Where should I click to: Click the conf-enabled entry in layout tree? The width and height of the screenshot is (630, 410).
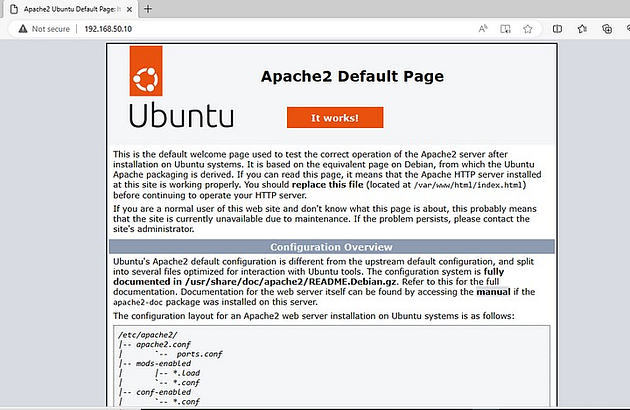click(163, 392)
